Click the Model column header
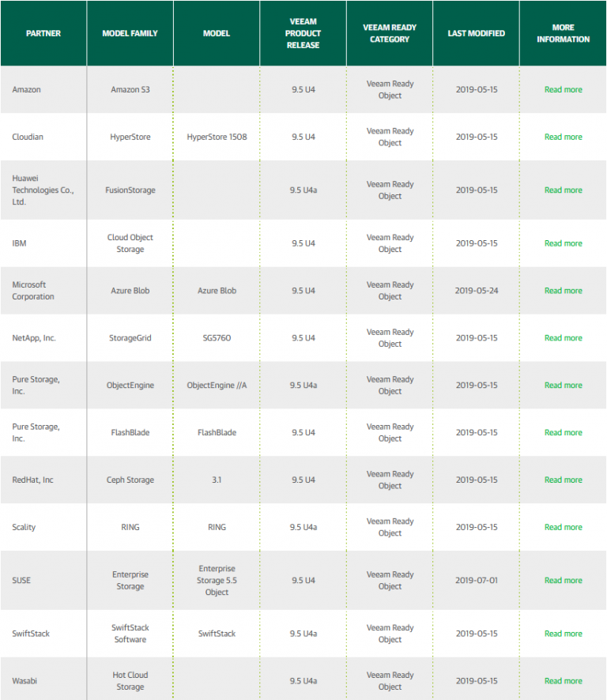This screenshot has width=607, height=700. pyautogui.click(x=217, y=33)
